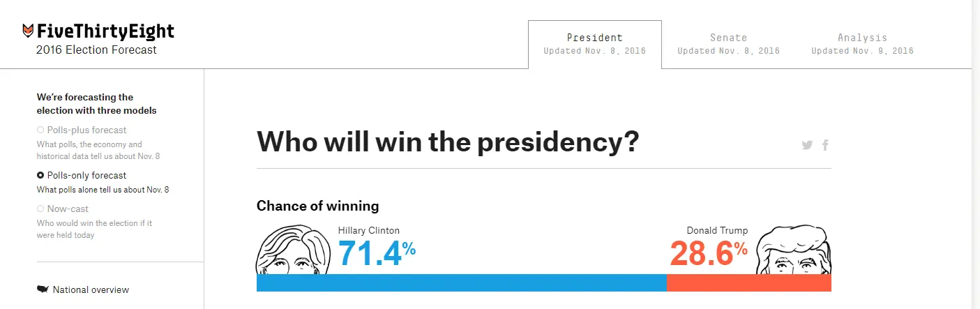
Task: Click the "Who will win the presidency?" headline
Action: point(448,142)
